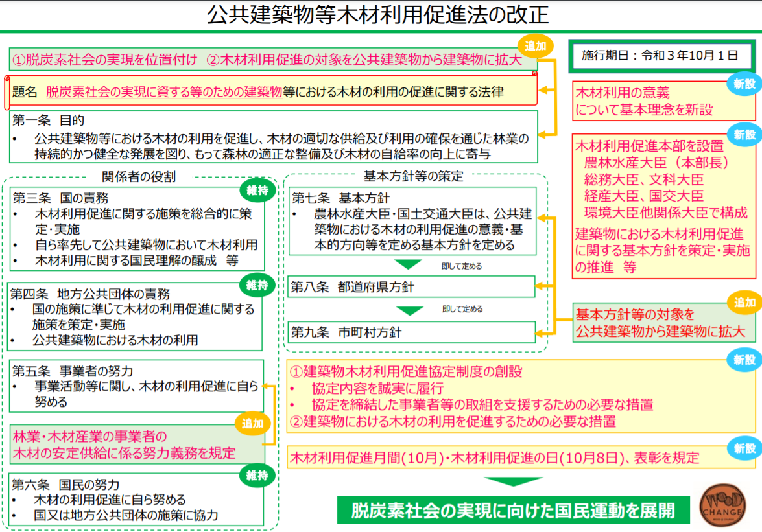The height and width of the screenshot is (532, 762).
Task: Click "協定を締結した事業者等の取組を支援するための必要な措置" bullet
Action: (482, 405)
